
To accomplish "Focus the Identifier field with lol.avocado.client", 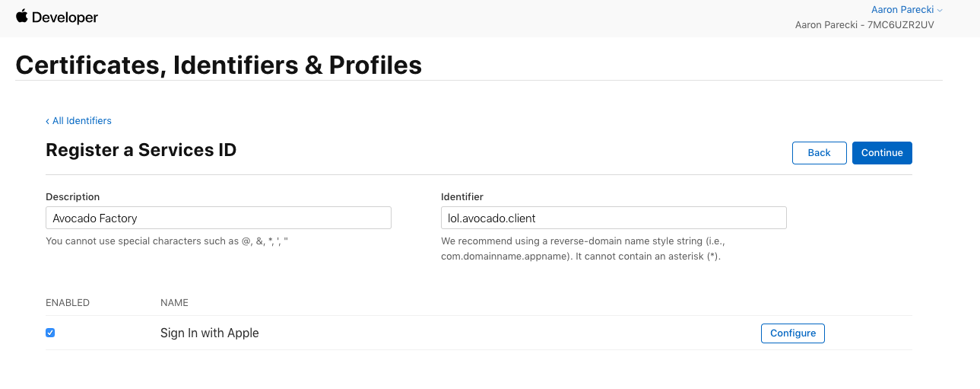I will click(x=614, y=218).
